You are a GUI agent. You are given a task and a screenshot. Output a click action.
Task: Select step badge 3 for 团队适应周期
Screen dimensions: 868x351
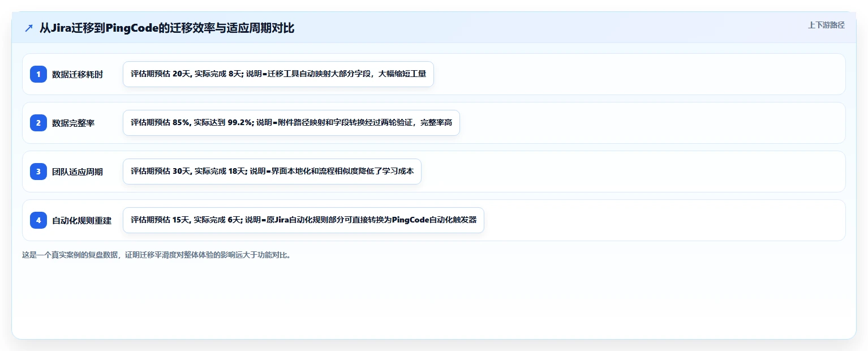(x=38, y=172)
